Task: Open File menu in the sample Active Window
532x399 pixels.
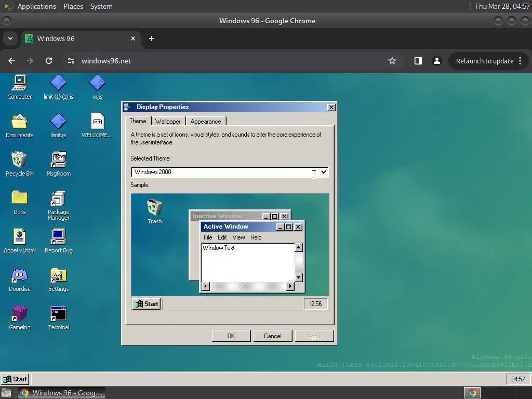Action: 208,237
